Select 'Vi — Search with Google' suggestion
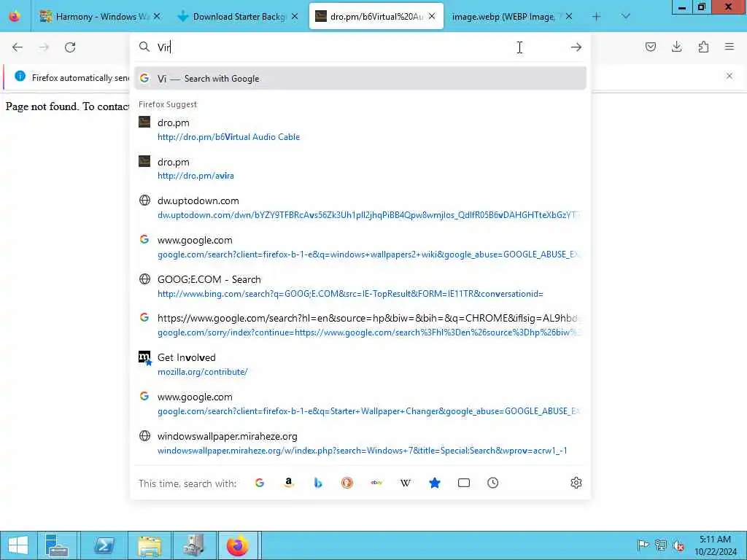The height and width of the screenshot is (560, 747). (360, 79)
